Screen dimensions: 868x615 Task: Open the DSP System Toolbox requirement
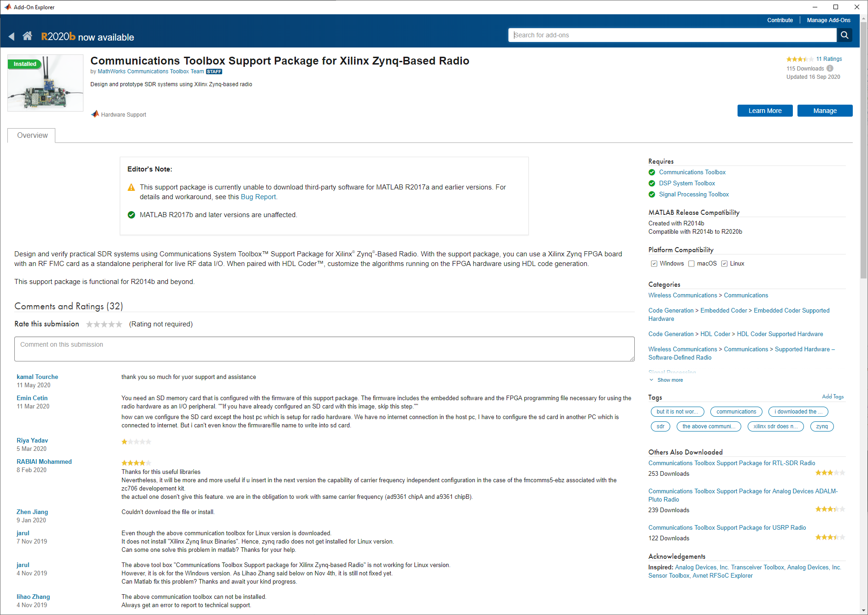coord(687,183)
